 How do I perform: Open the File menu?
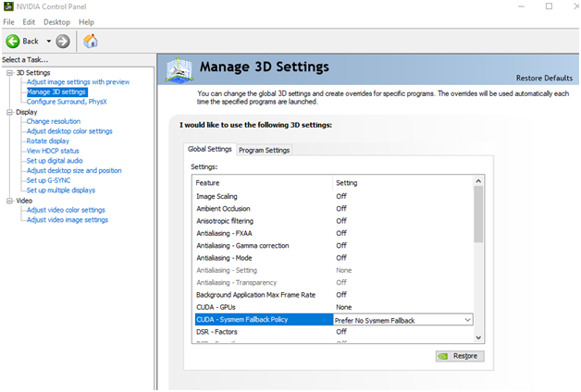point(9,21)
